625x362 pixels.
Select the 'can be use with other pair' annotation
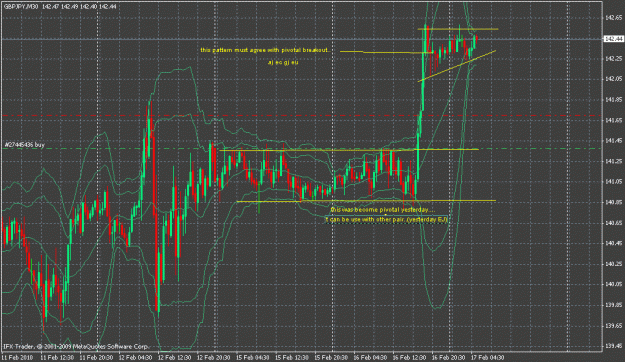pos(387,219)
